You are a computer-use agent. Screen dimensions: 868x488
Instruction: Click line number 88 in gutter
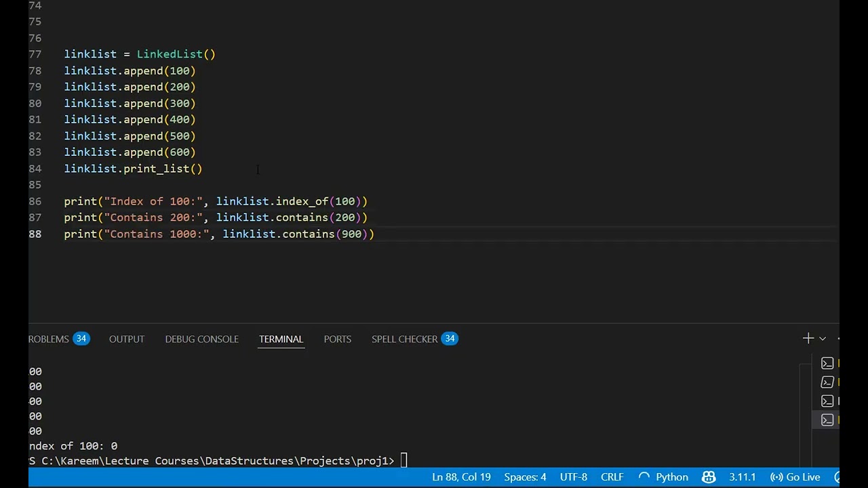(35, 234)
